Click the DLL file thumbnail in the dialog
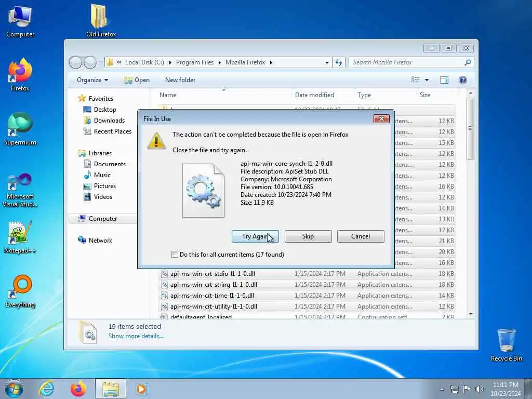The image size is (532, 399). [x=203, y=190]
